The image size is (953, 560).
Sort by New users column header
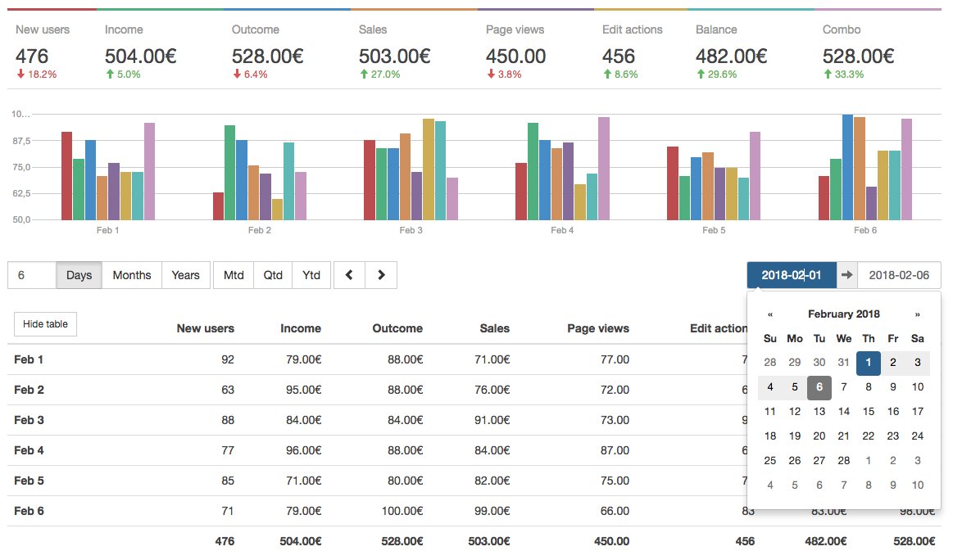206,328
